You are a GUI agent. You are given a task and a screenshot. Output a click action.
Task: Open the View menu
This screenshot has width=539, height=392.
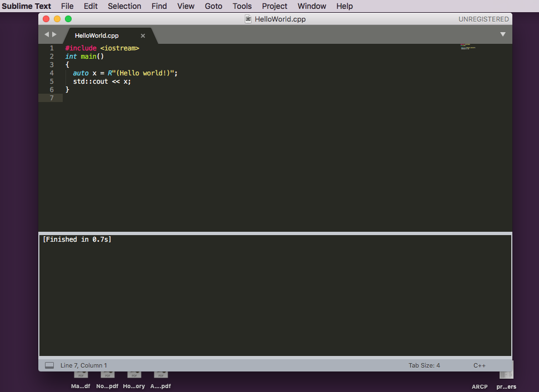pyautogui.click(x=186, y=6)
